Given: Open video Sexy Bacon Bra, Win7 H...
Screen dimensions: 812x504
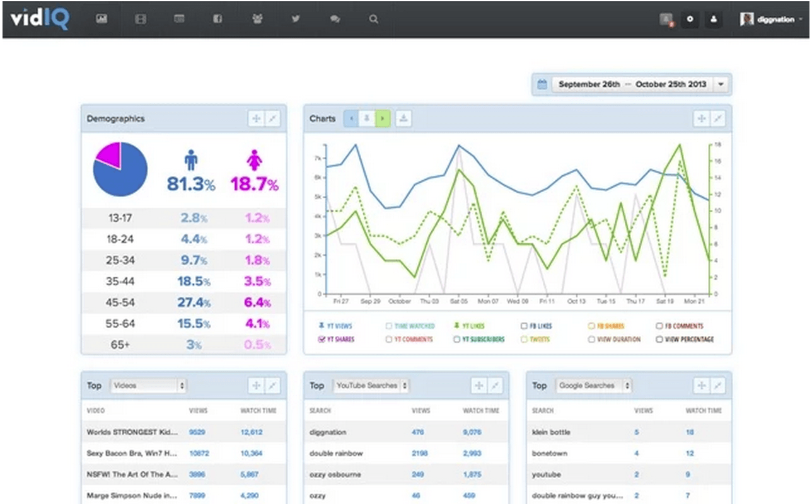Looking at the screenshot, I should [131, 453].
